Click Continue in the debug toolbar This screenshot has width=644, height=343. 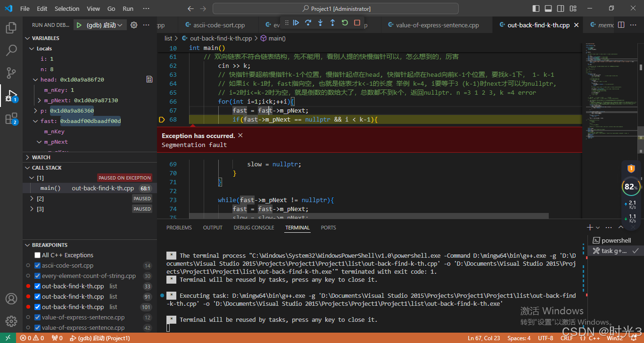click(296, 23)
